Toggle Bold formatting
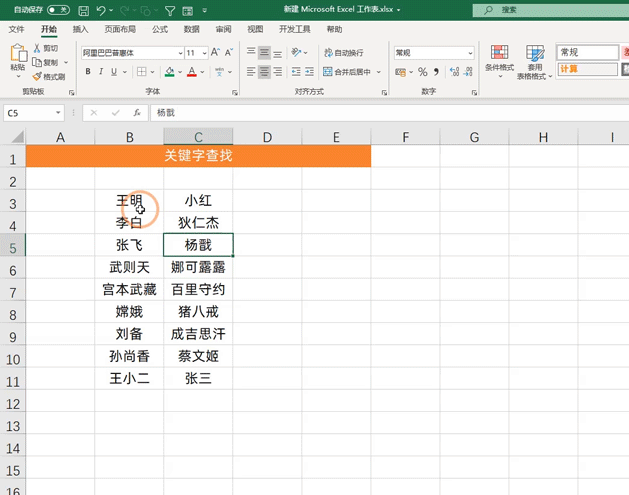 [x=88, y=72]
